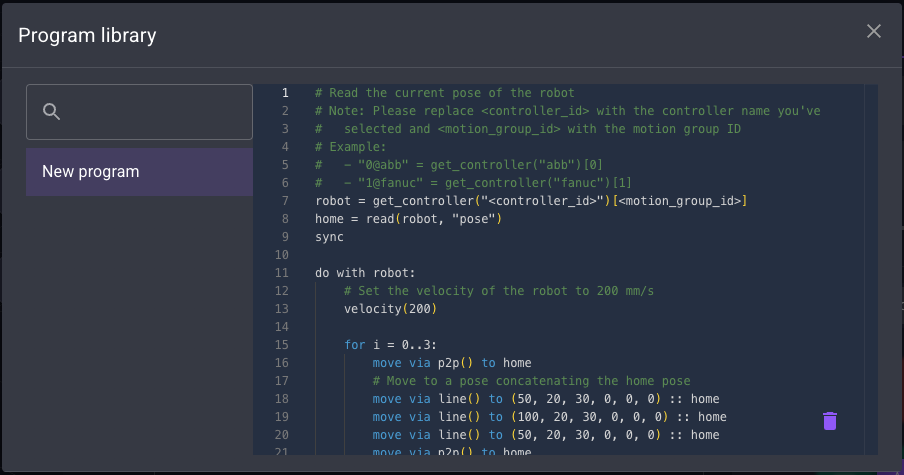Click the first "move via p2p() to home" line
The width and height of the screenshot is (904, 475).
(451, 363)
